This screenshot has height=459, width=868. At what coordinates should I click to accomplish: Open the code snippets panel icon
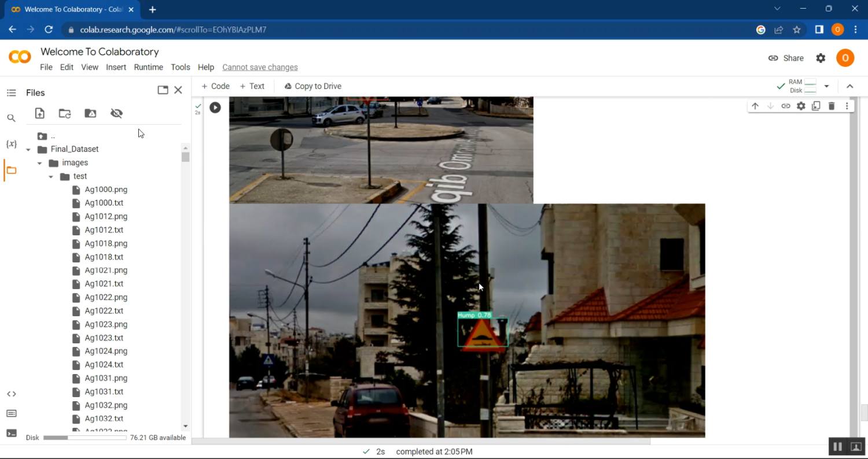(11, 394)
